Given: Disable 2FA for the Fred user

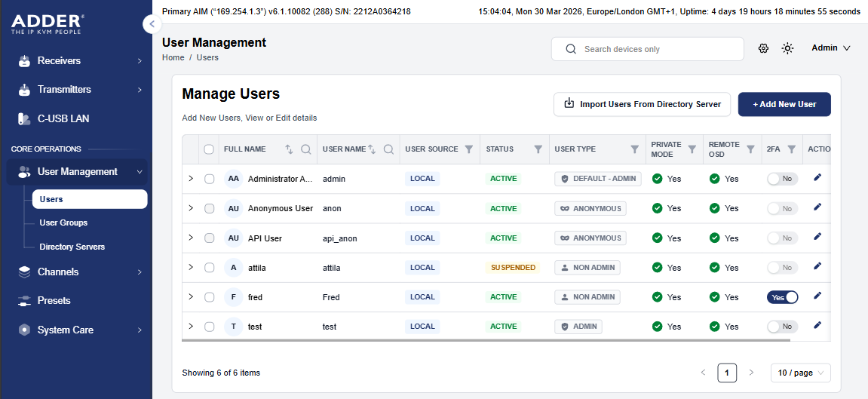Looking at the screenshot, I should click(x=782, y=297).
